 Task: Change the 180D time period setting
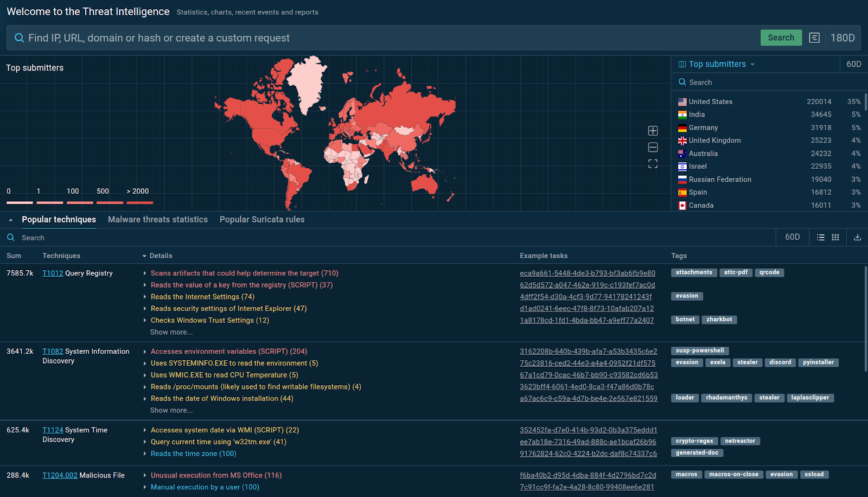click(x=842, y=38)
